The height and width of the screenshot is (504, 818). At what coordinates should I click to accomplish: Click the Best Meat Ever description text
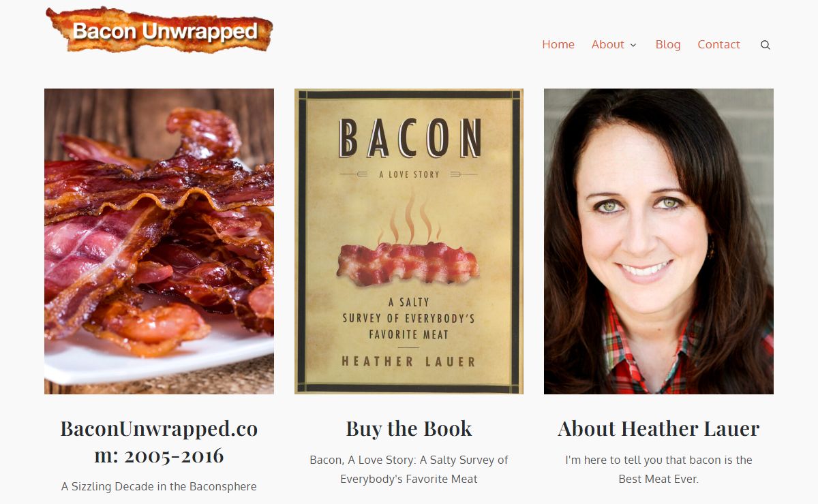(658, 469)
